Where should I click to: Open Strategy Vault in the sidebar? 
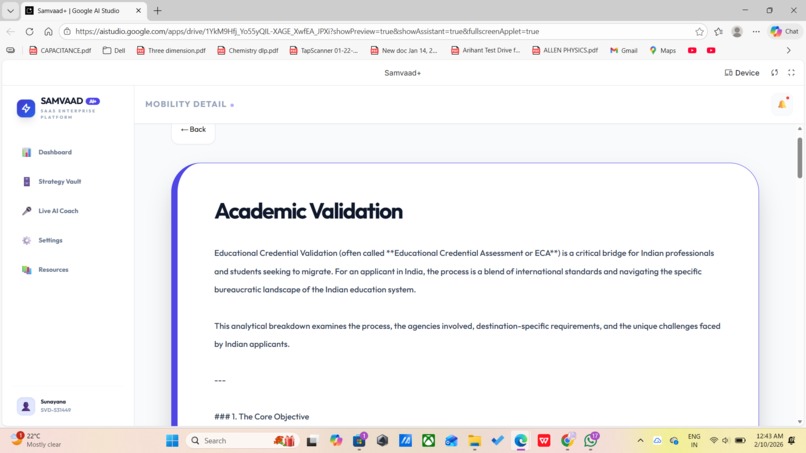(x=51, y=182)
